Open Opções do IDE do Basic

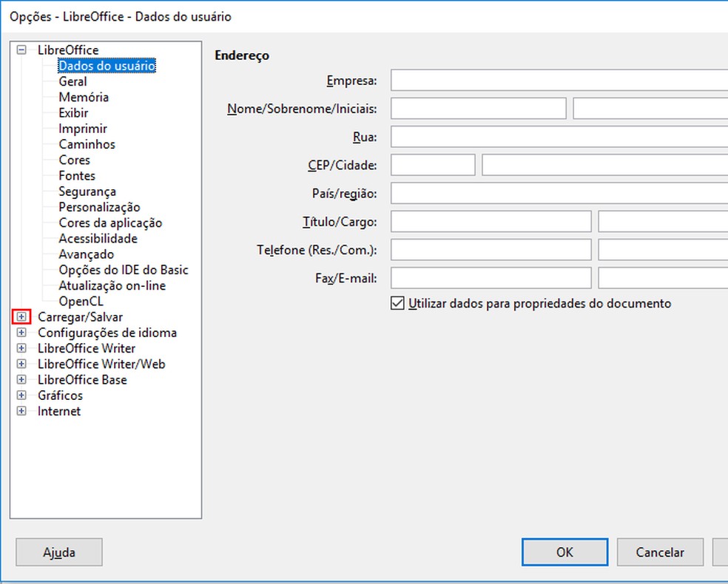pyautogui.click(x=124, y=270)
